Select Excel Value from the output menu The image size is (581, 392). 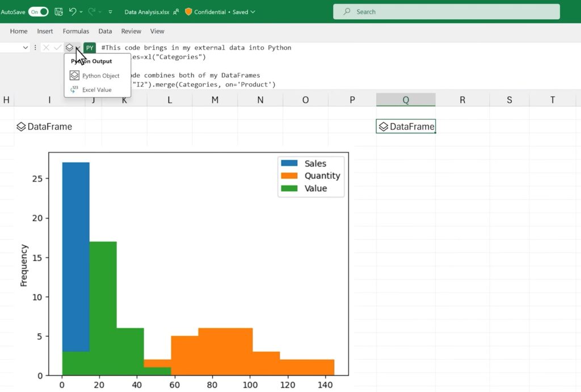coord(98,89)
